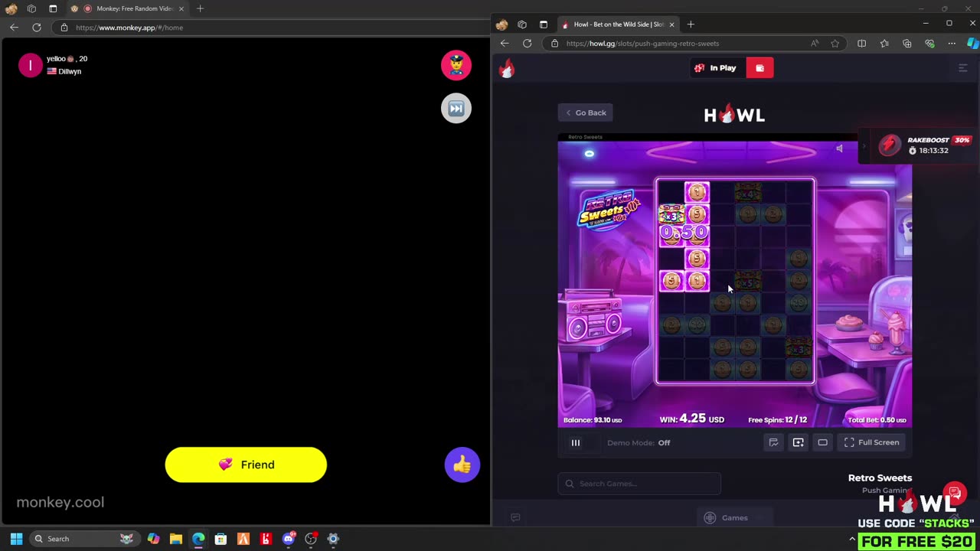Expand the Rakeboost side arrow
Image resolution: width=980 pixels, height=551 pixels.
click(x=864, y=145)
